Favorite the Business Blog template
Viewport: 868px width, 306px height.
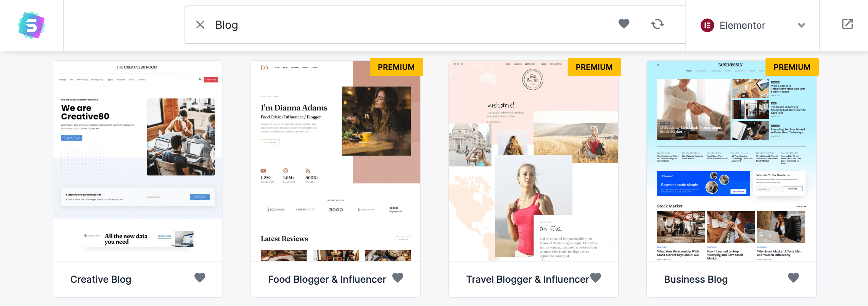tap(794, 278)
